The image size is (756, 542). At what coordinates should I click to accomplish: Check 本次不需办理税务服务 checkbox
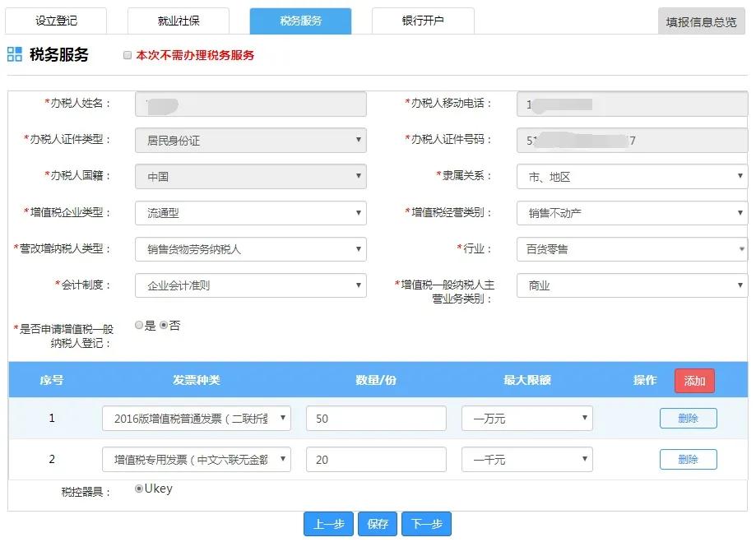[128, 54]
